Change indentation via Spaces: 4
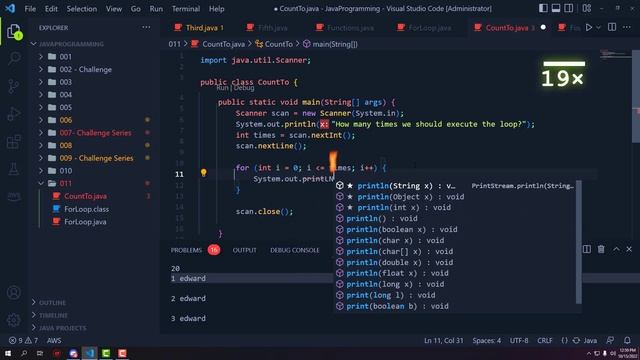This screenshot has width=640, height=360. click(487, 340)
